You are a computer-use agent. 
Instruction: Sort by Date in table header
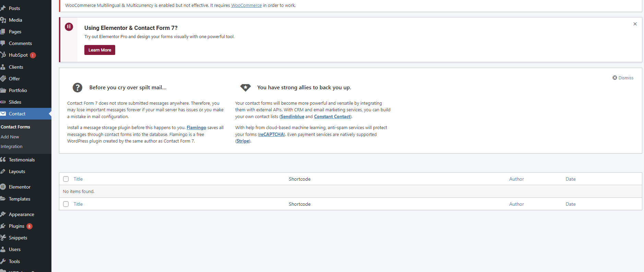571,179
